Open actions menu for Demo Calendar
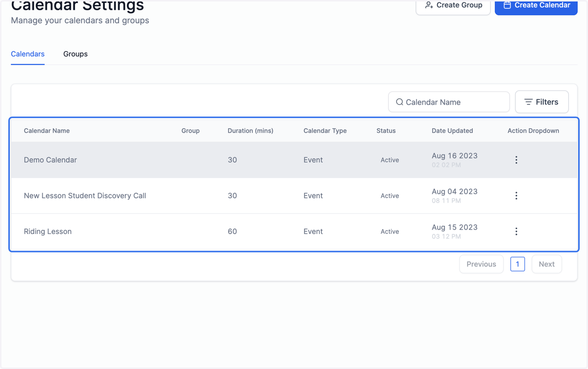Viewport: 588px width, 369px height. pyautogui.click(x=516, y=160)
